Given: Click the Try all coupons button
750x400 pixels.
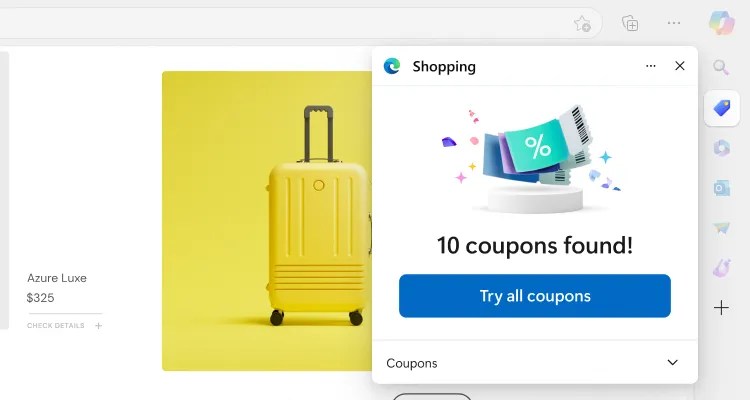Looking at the screenshot, I should pos(535,296).
